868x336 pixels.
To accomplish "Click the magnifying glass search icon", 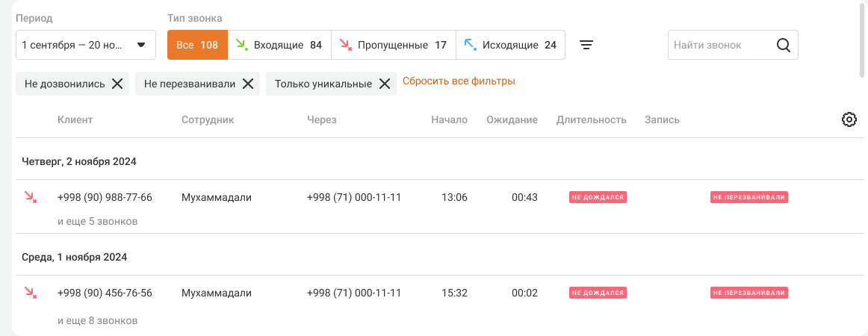I will 783,45.
